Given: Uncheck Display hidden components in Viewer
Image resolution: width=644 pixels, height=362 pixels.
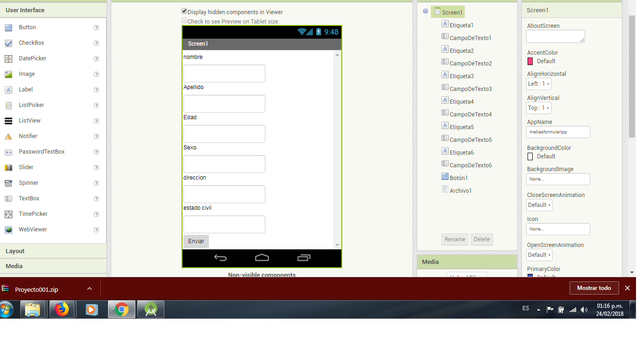Looking at the screenshot, I should (184, 11).
